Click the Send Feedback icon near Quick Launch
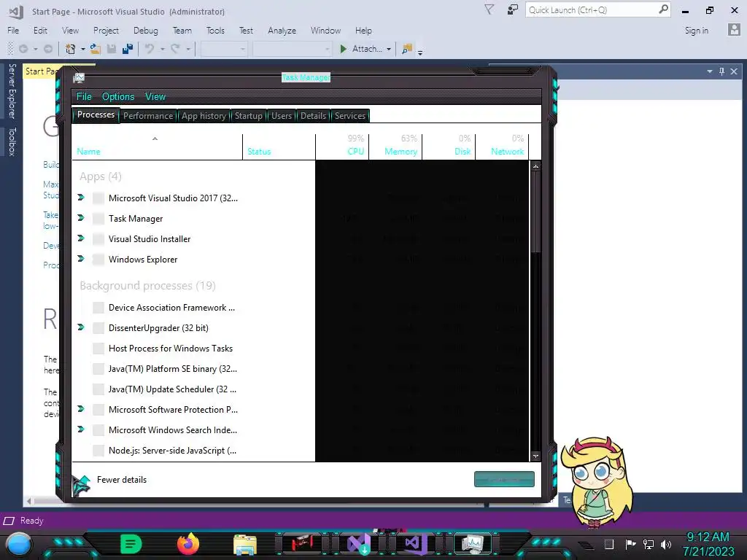 513,9
